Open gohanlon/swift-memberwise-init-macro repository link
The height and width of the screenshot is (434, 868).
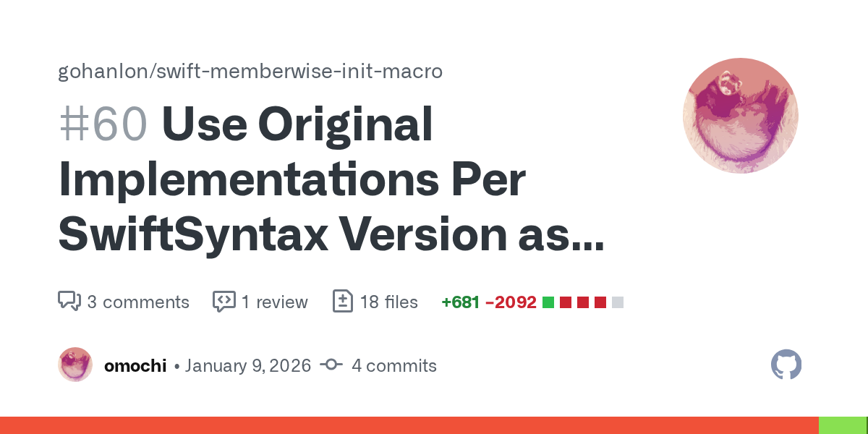coord(250,72)
